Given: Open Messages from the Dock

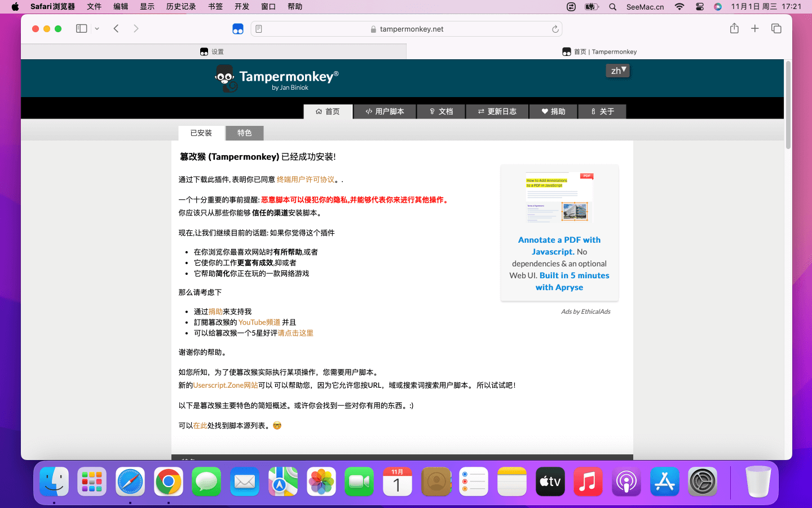Looking at the screenshot, I should click(206, 481).
